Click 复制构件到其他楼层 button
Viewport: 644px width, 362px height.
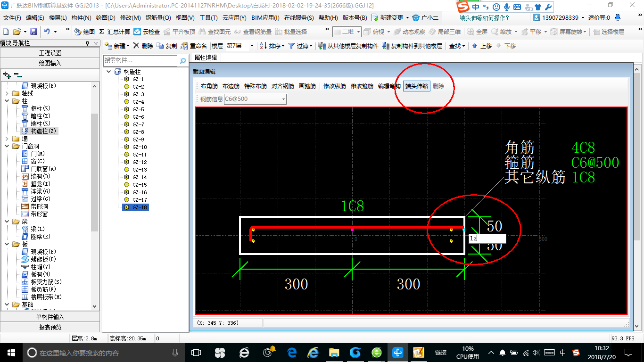tap(412, 46)
